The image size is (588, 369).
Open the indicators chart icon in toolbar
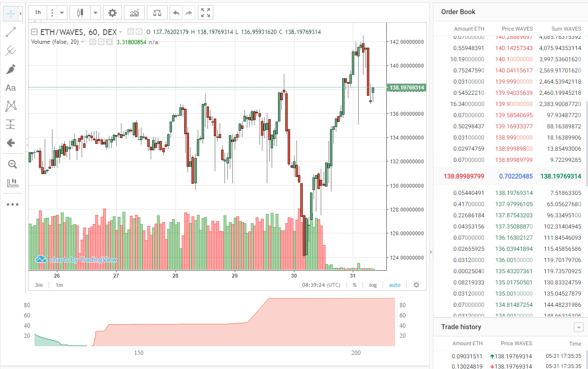point(134,13)
